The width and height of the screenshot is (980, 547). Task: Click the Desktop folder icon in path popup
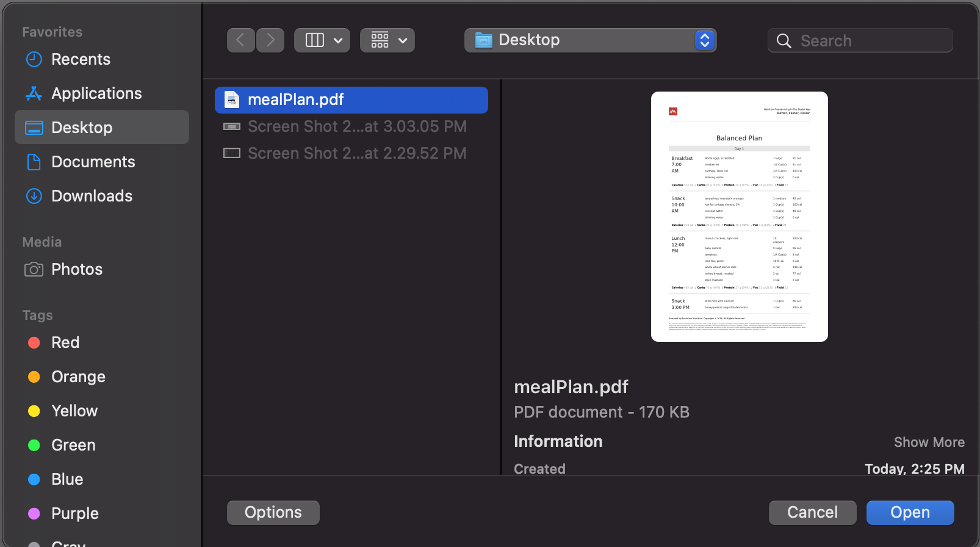pos(484,40)
